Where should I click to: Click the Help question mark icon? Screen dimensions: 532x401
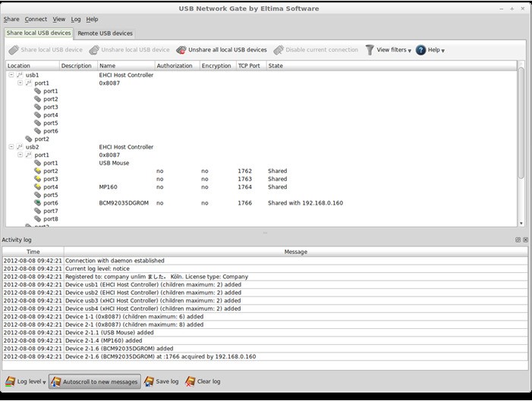[420, 50]
